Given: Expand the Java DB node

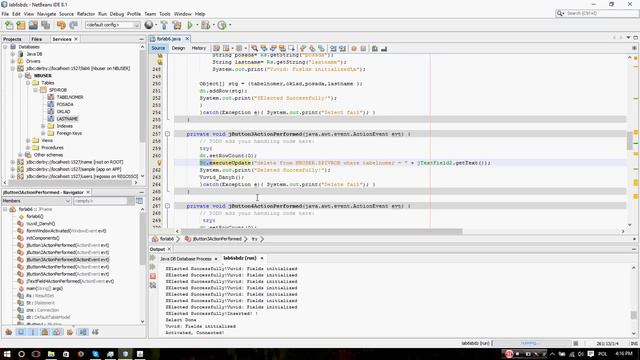Looking at the screenshot, I should coord(13,54).
